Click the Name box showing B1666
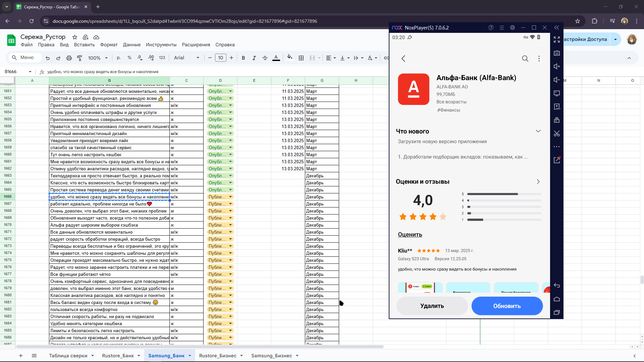 pos(17,72)
